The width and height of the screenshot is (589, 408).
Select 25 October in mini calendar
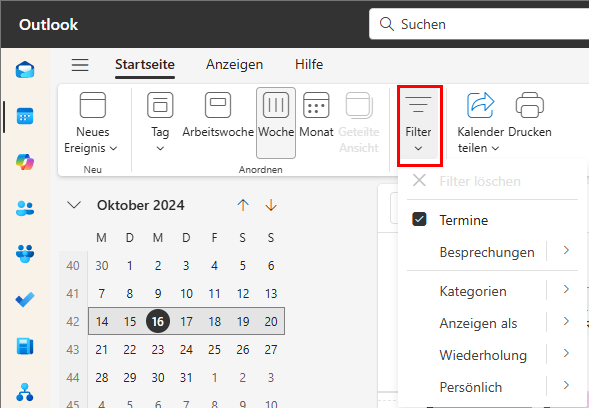point(214,350)
